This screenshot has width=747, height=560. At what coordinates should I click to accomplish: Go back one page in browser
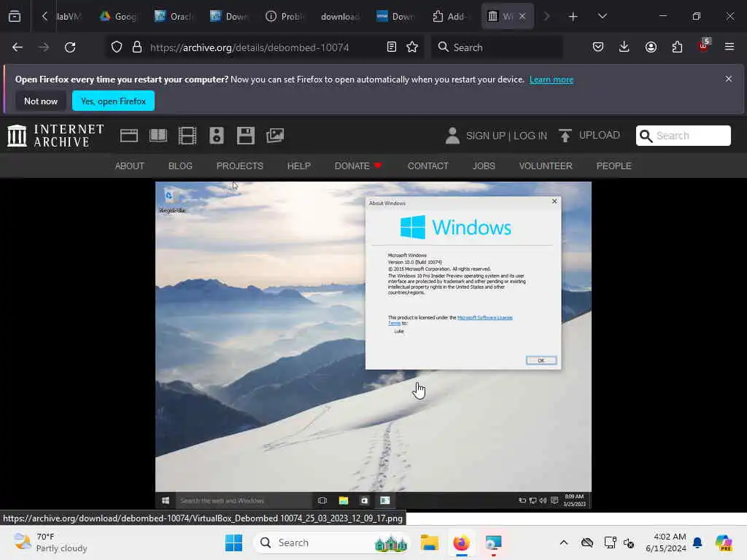18,47
